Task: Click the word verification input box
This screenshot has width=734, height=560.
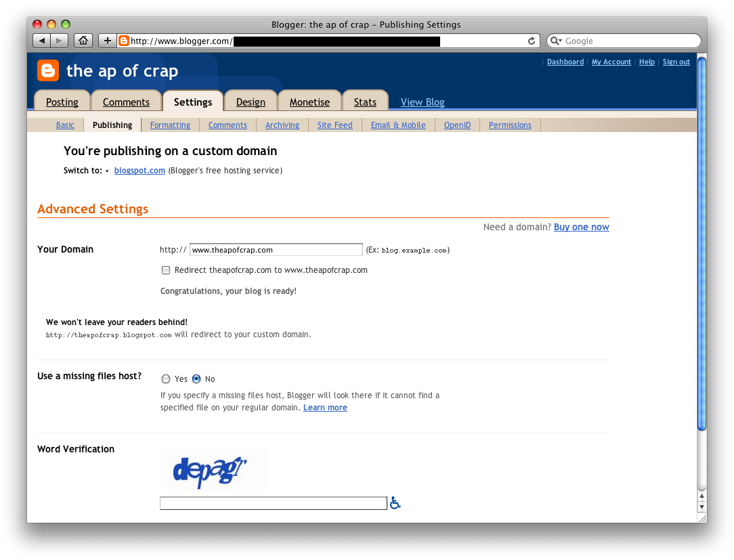Action: [x=274, y=503]
